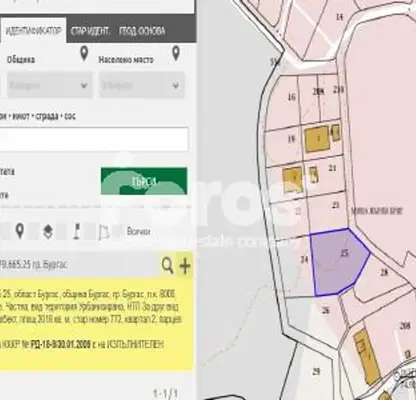This screenshot has height=400, width=416.
Task: Open the Населено място dropdown
Action: tap(142, 86)
